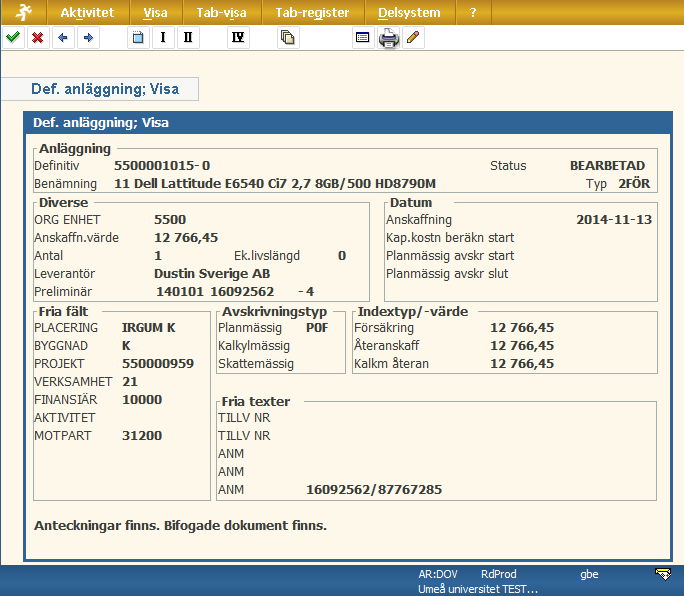
Task: Go back with the left blue arrow
Action: [63, 38]
